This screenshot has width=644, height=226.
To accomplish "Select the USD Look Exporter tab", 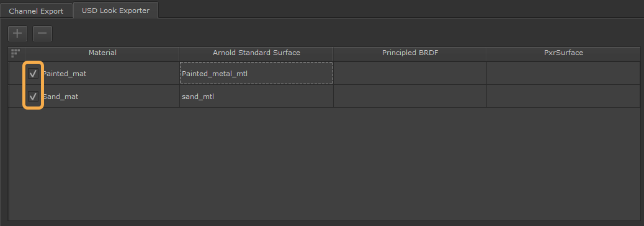I will point(115,11).
